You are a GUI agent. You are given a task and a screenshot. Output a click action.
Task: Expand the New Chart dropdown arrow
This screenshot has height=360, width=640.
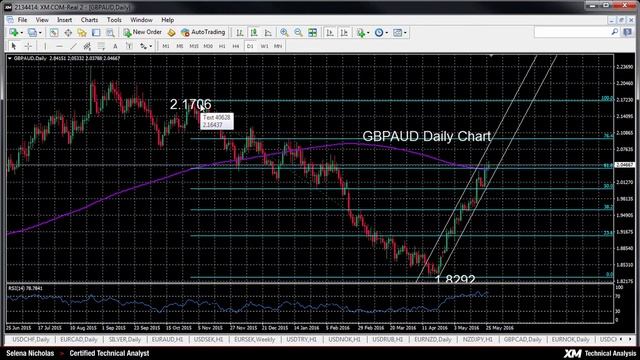coord(21,33)
